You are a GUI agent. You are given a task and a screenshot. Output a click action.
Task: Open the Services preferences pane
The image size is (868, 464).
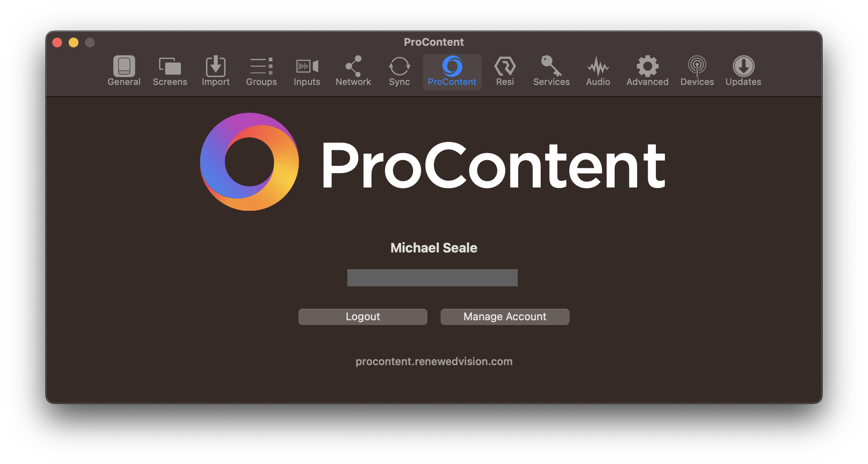(551, 71)
